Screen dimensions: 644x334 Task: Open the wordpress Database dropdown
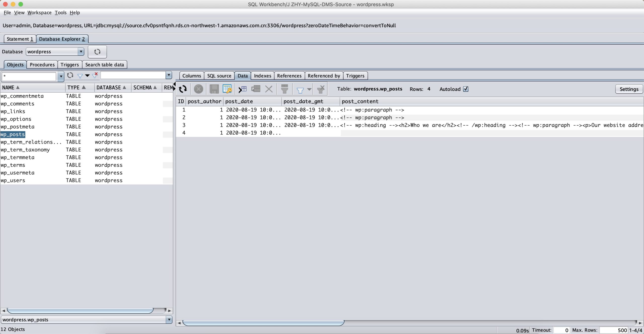click(80, 52)
